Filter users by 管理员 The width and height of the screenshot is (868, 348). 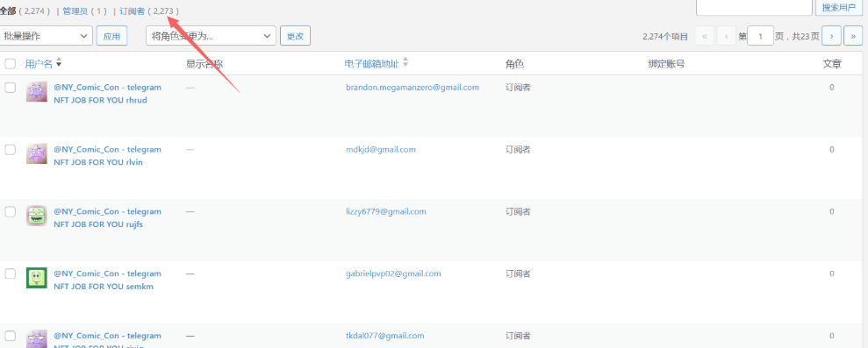[75, 11]
